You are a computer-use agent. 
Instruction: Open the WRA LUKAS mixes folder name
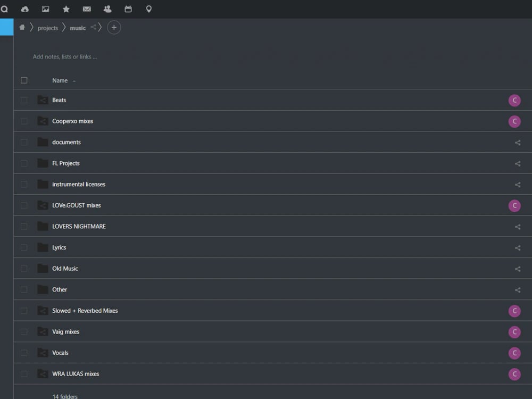[x=76, y=373]
